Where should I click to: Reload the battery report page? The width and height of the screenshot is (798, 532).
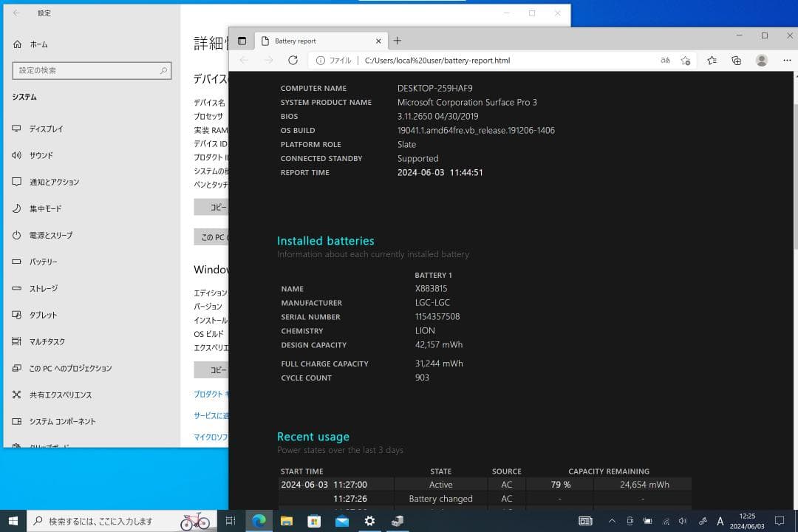click(293, 60)
